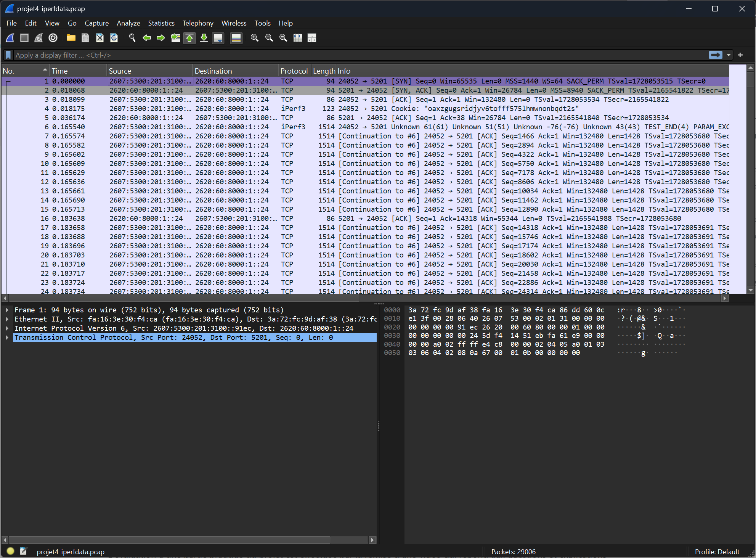
Task: Add a new filter button with the plus
Action: click(740, 55)
